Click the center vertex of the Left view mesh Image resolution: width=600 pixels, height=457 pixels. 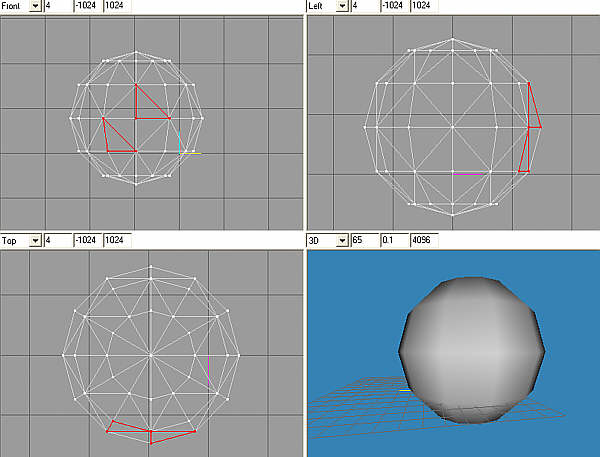click(453, 127)
